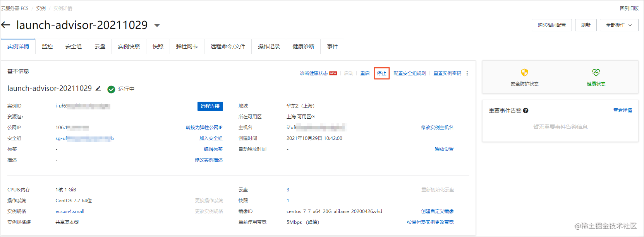The width and height of the screenshot is (644, 237).
Task: Click the 上海 可用区G zone value
Action: 301,117
